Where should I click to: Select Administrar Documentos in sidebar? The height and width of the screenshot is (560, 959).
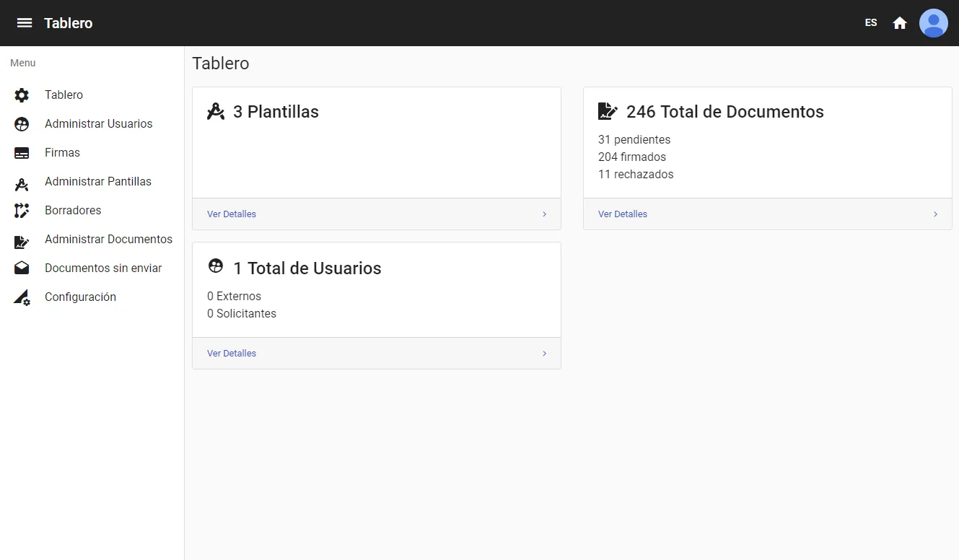tap(108, 240)
